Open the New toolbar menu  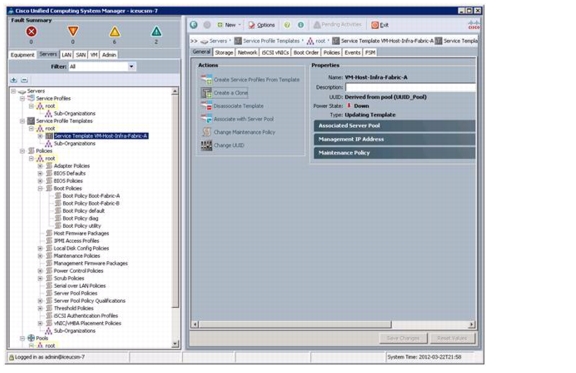(x=229, y=25)
